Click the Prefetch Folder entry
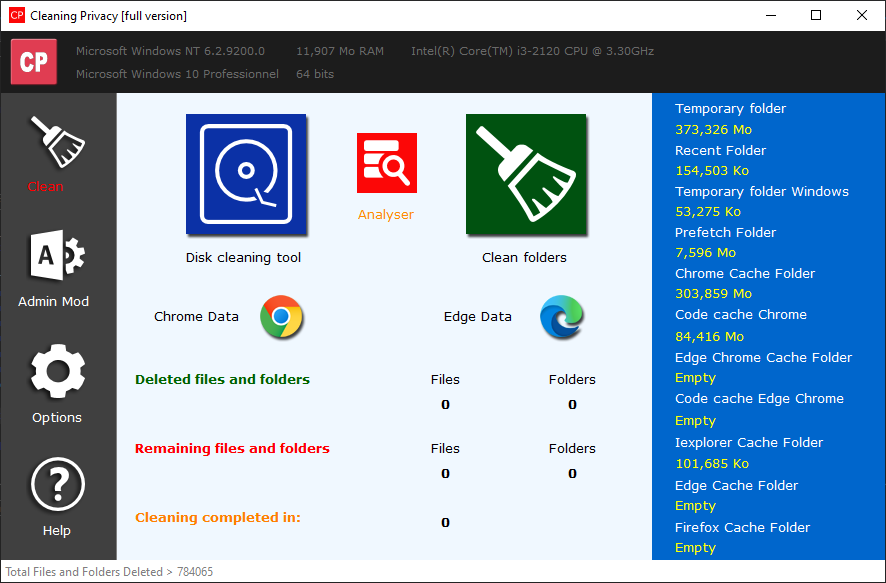The height and width of the screenshot is (583, 886). [x=725, y=233]
